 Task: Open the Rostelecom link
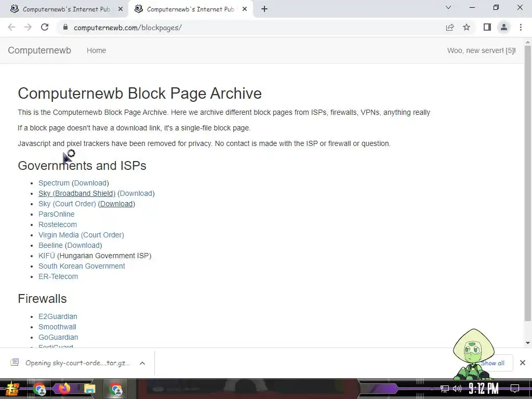[x=58, y=224]
